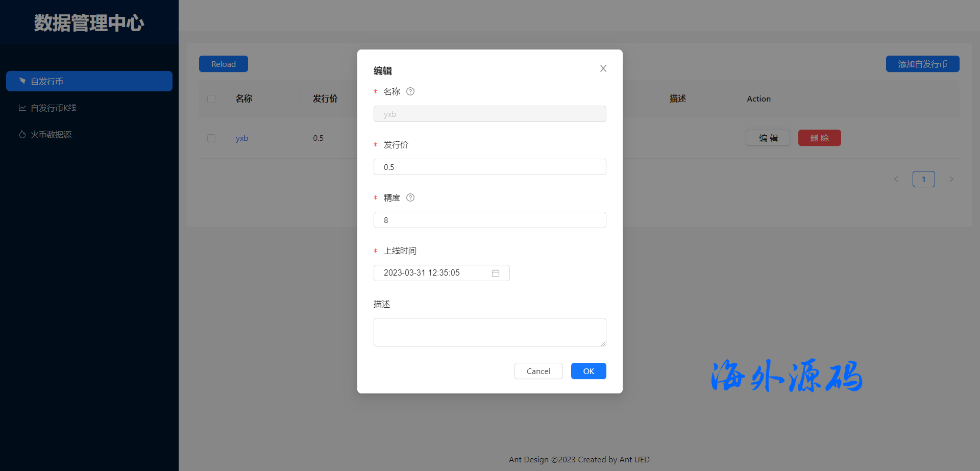The image size is (980, 471).
Task: Click help icon next to 名称 label
Action: (x=410, y=91)
